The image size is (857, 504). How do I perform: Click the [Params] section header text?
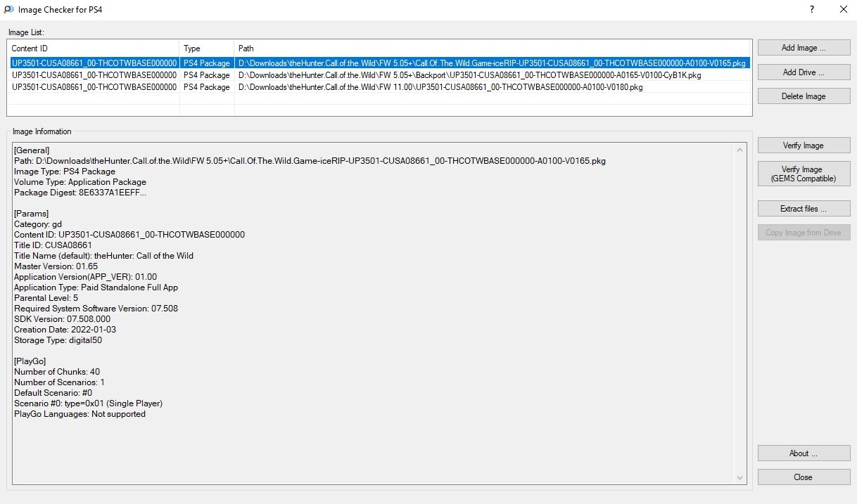(31, 214)
